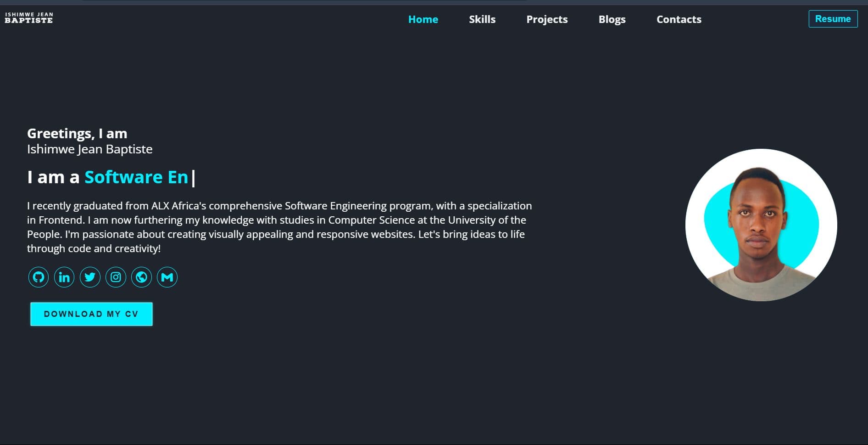This screenshot has height=445, width=868.
Task: Go to the Contacts section
Action: tap(679, 19)
